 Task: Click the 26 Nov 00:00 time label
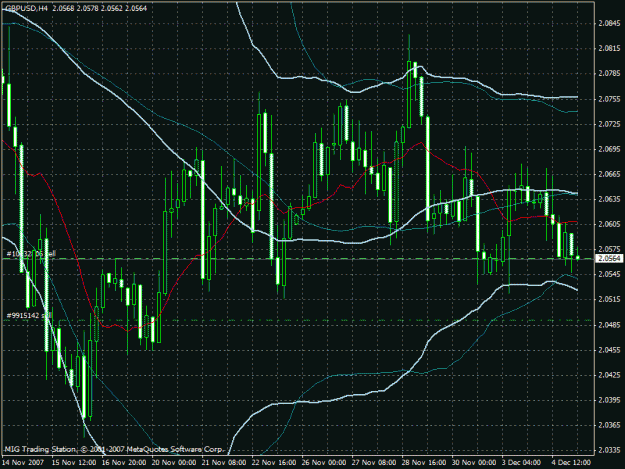[324, 463]
